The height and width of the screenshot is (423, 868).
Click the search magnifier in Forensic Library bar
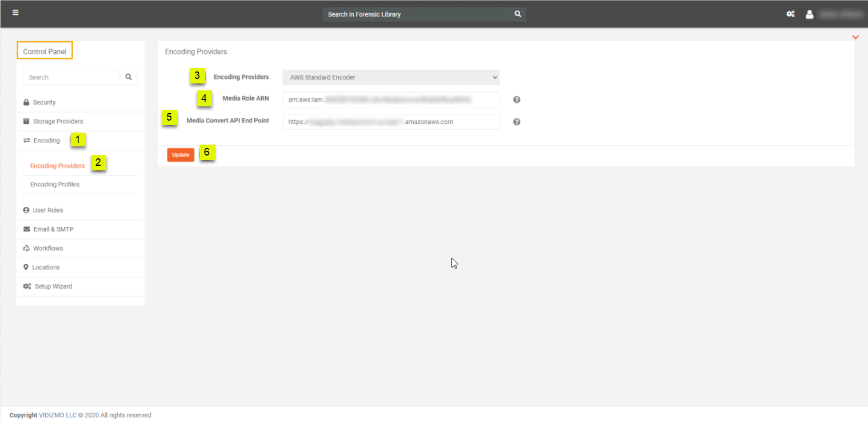pyautogui.click(x=517, y=13)
